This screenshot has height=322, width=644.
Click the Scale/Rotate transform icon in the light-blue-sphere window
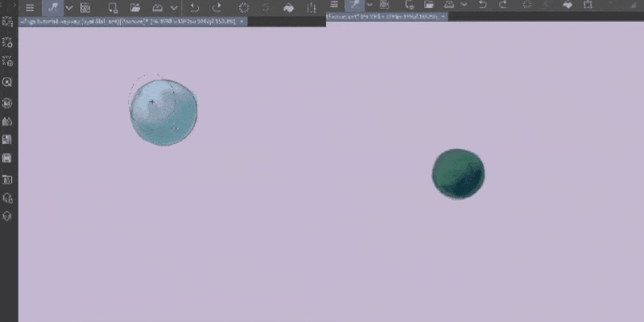[x=312, y=8]
